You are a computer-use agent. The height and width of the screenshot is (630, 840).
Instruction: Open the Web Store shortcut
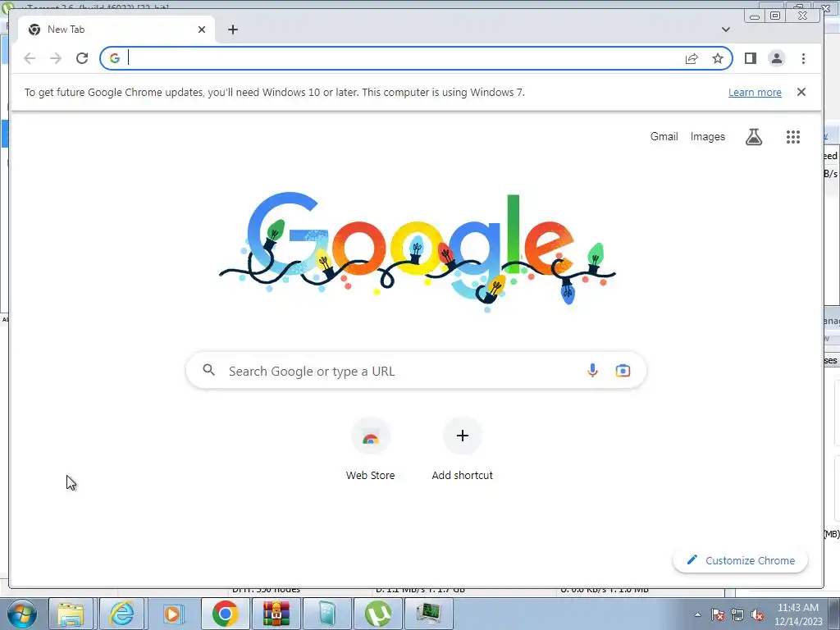pyautogui.click(x=370, y=450)
